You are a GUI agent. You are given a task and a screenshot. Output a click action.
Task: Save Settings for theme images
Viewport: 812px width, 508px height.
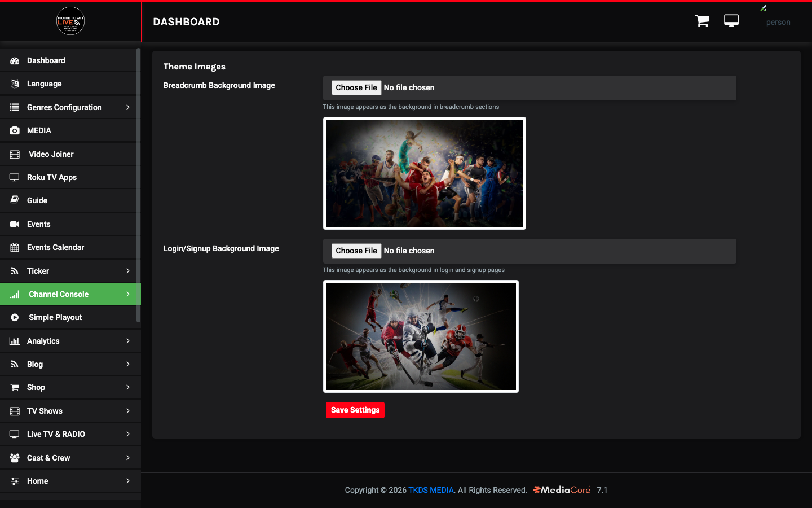[x=355, y=410]
